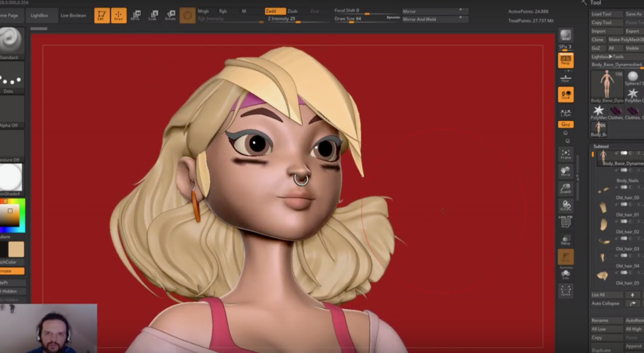644x353 pixels.
Task: Open the Dots stroke picker
Action: click(x=11, y=78)
